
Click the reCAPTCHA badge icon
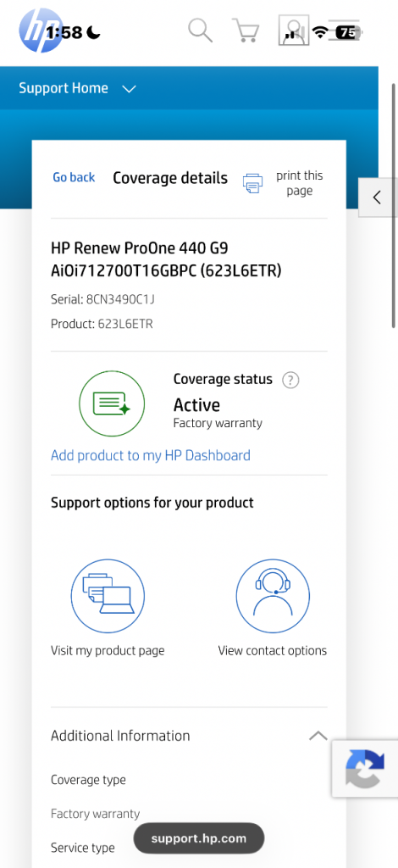(365, 768)
